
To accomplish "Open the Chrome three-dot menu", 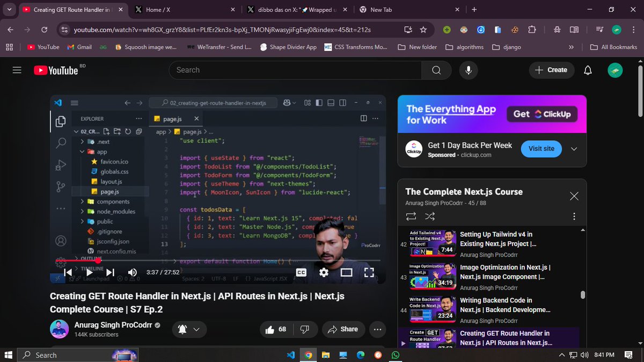I will pos(633,30).
